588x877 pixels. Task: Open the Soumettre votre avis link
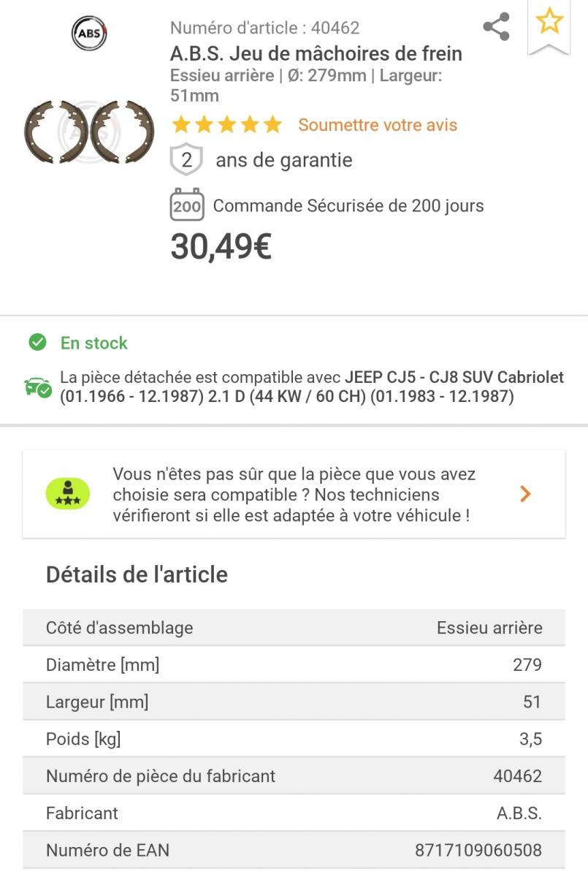coord(378,125)
